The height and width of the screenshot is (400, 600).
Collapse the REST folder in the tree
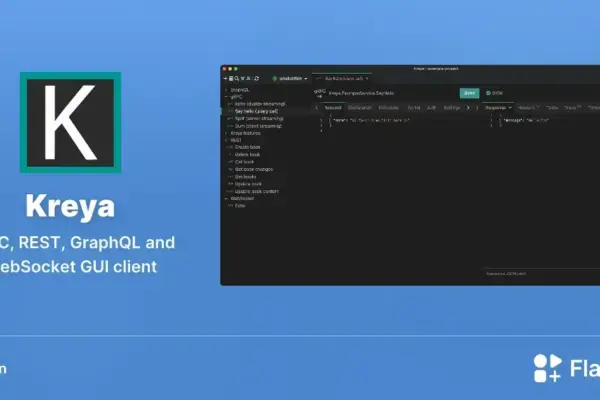(x=226, y=140)
